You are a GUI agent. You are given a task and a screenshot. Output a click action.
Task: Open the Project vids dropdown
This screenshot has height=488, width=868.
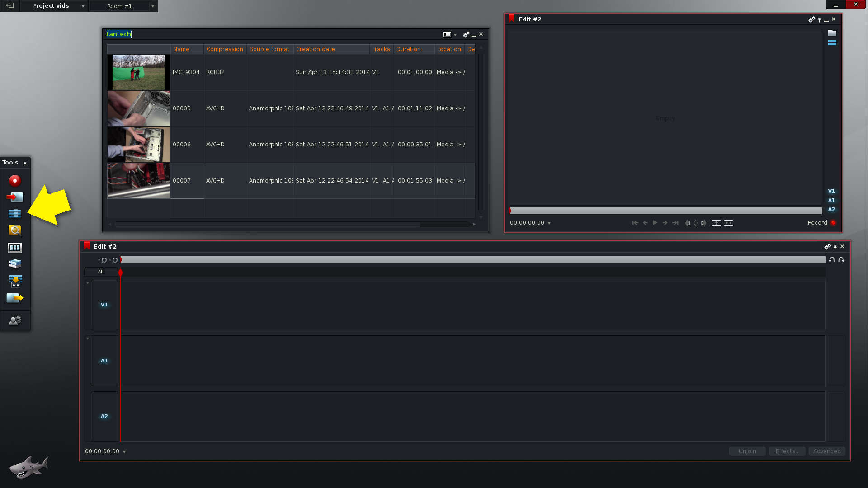83,6
